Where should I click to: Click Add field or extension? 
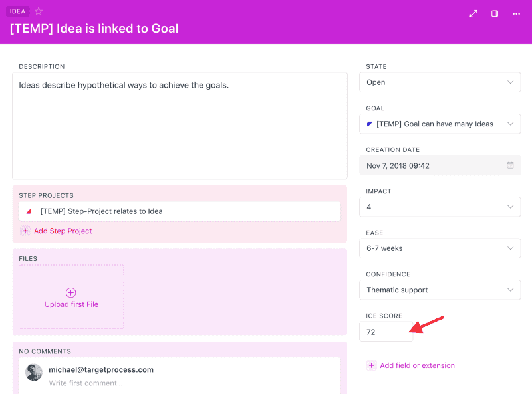417,365
